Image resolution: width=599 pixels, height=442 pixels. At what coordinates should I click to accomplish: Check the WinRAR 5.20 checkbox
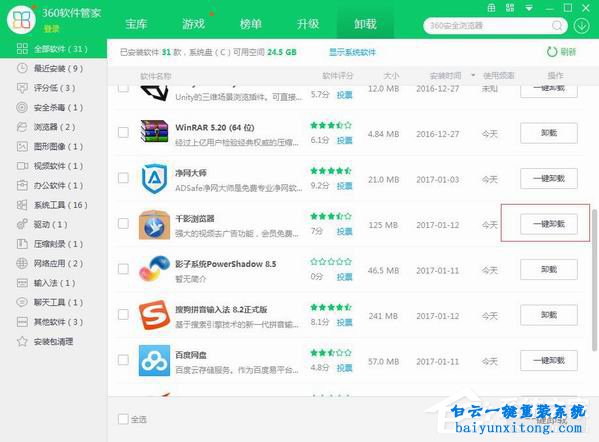click(123, 133)
